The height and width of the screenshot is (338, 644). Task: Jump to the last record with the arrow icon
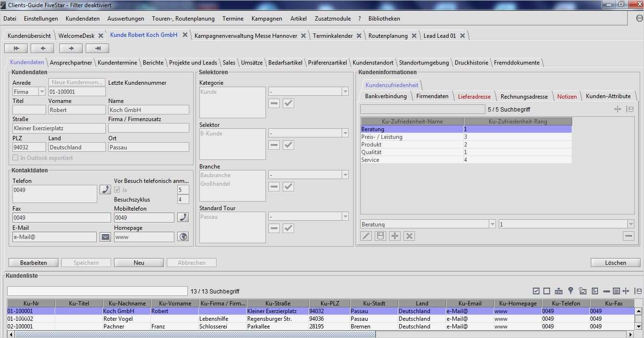[99, 48]
